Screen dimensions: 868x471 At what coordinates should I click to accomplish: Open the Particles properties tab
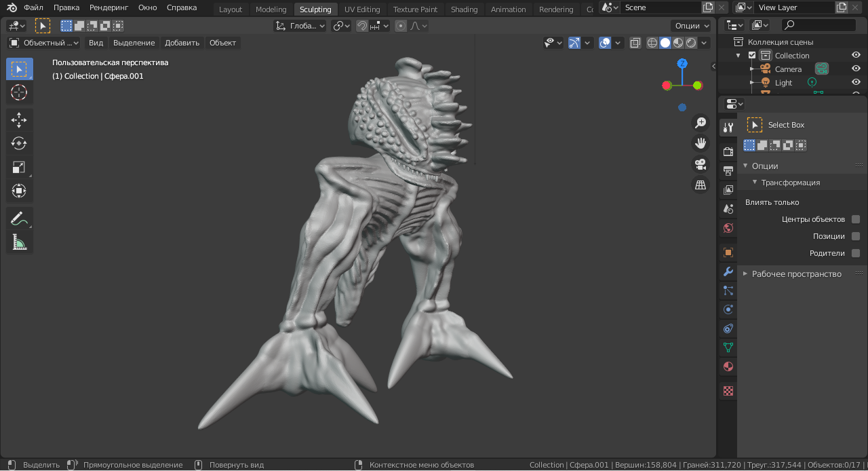point(728,290)
